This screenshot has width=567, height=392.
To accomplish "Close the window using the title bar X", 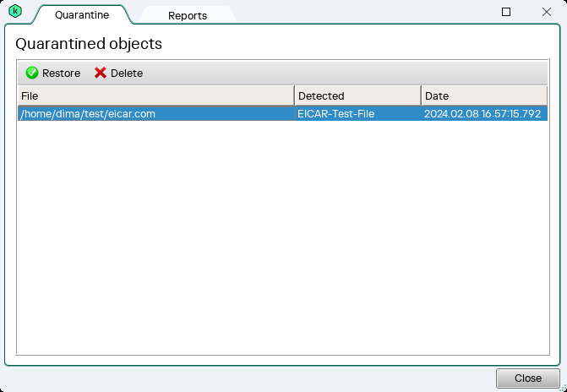I will (546, 12).
